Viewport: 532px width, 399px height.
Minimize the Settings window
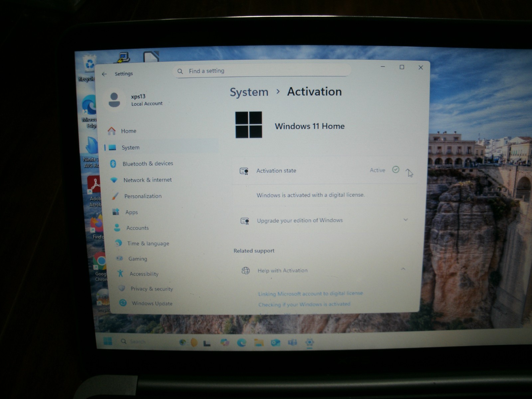[x=383, y=67]
